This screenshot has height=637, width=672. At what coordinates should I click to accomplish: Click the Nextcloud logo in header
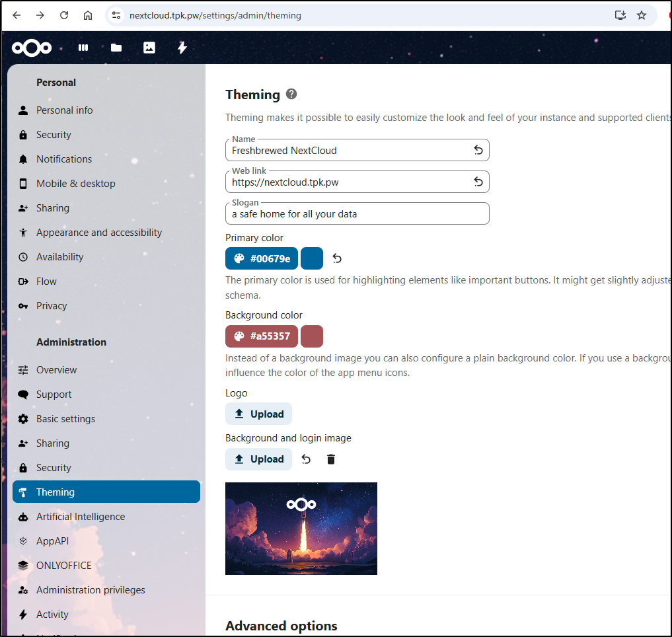click(x=32, y=48)
